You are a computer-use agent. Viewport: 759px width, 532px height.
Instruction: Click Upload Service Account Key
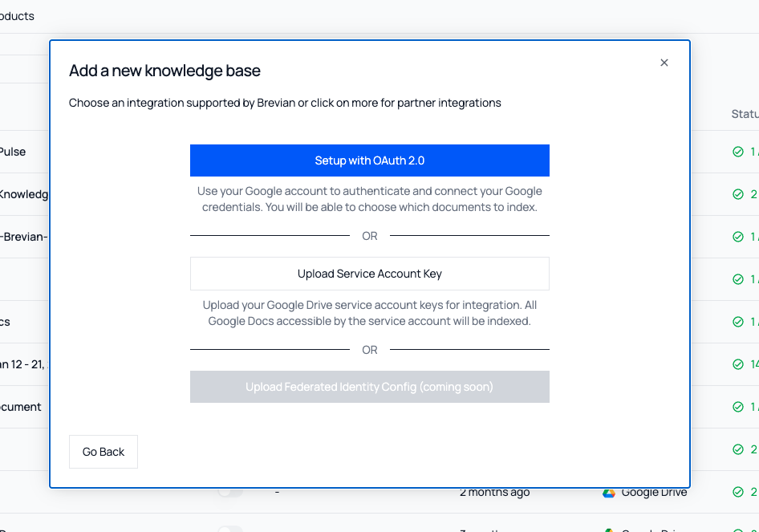click(369, 274)
